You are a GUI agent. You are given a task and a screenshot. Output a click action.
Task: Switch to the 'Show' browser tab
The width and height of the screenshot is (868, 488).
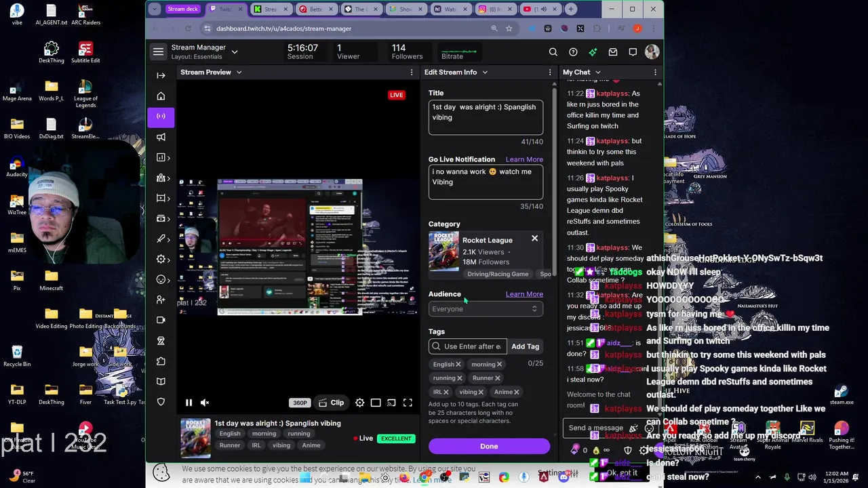(407, 9)
